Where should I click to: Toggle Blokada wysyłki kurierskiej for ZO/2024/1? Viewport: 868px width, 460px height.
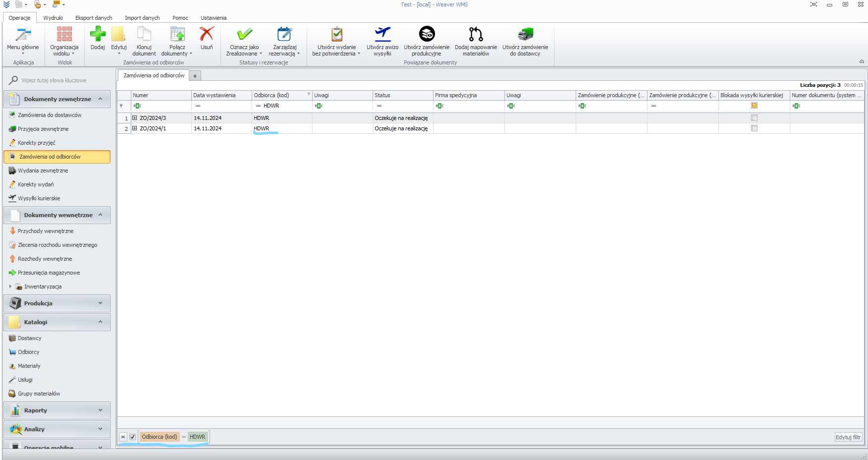point(754,128)
